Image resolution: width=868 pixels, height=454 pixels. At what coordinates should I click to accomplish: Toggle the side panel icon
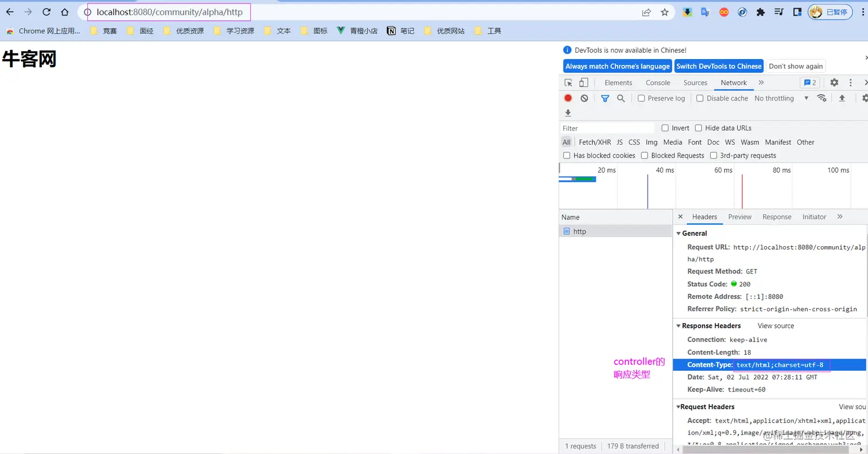click(797, 12)
